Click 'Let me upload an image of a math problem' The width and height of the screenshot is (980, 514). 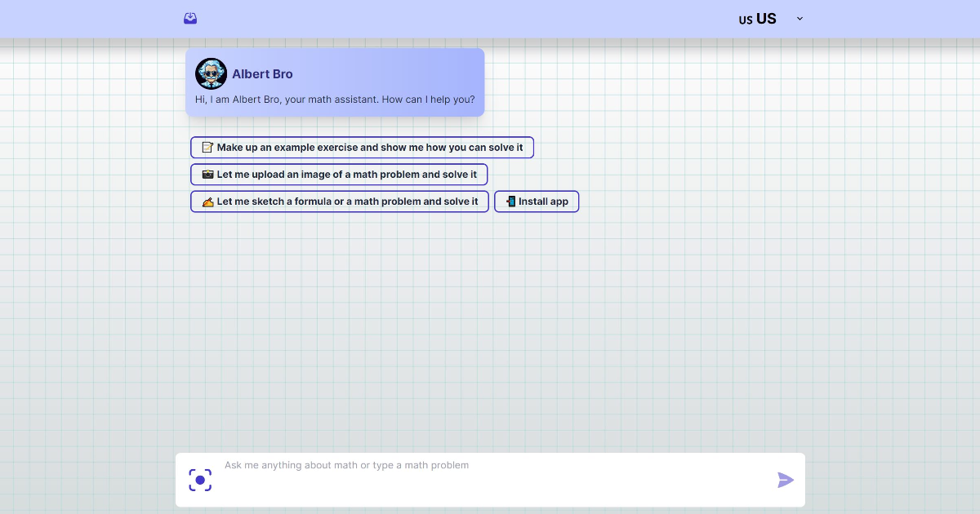point(339,174)
